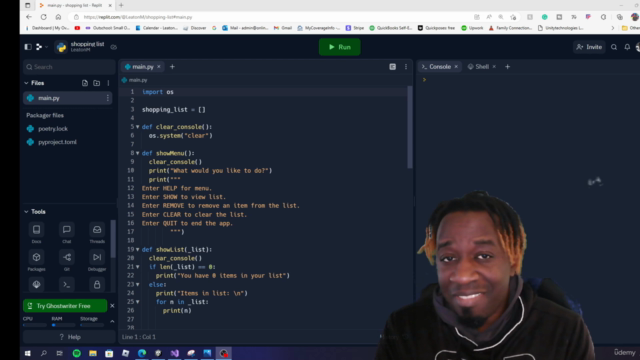Fold the clear_console function

point(138,127)
